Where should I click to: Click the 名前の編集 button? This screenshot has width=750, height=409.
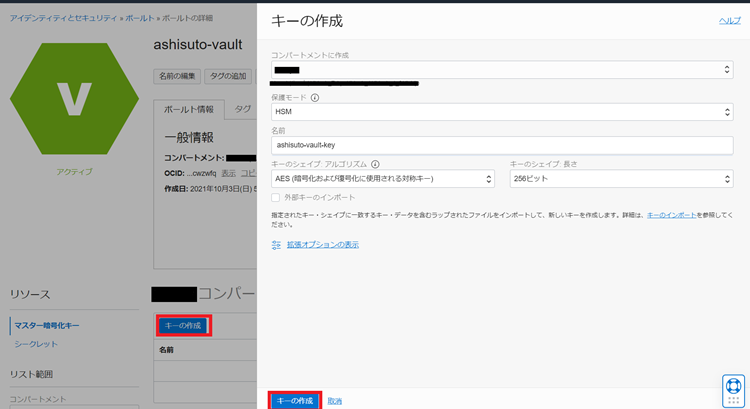(177, 76)
